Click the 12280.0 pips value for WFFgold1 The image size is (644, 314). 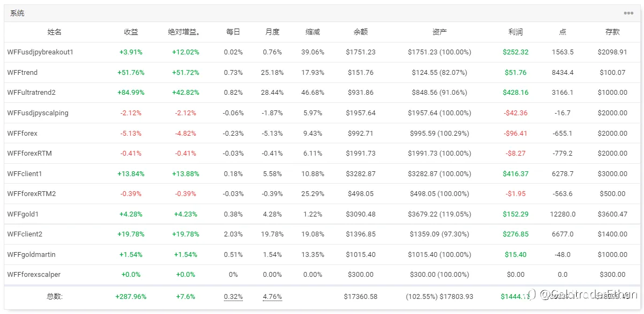tap(563, 214)
